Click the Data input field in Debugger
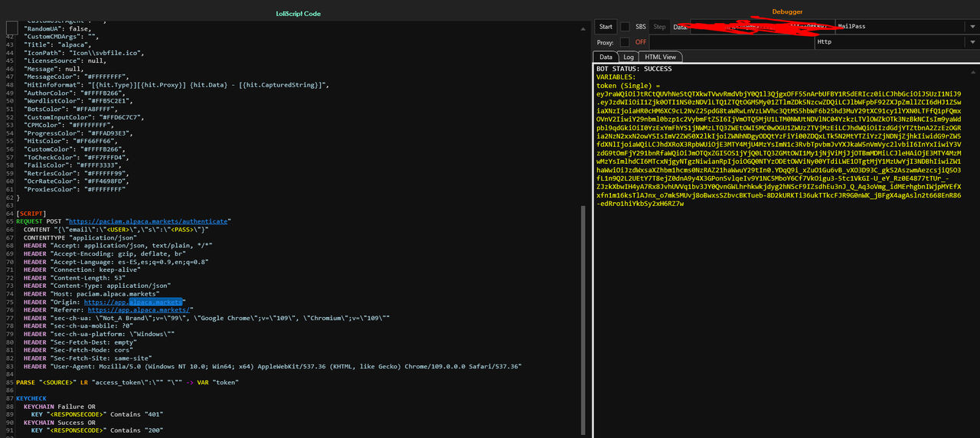980x438 pixels. 762,27
